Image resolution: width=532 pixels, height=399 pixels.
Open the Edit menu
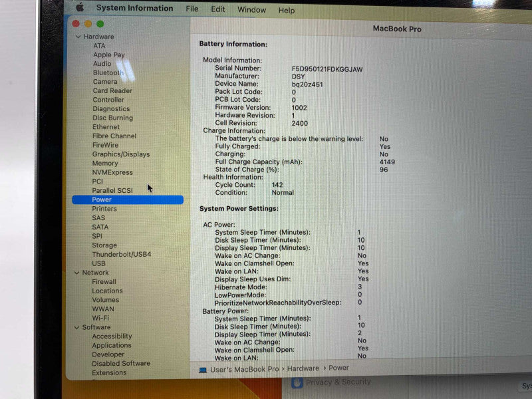click(218, 9)
